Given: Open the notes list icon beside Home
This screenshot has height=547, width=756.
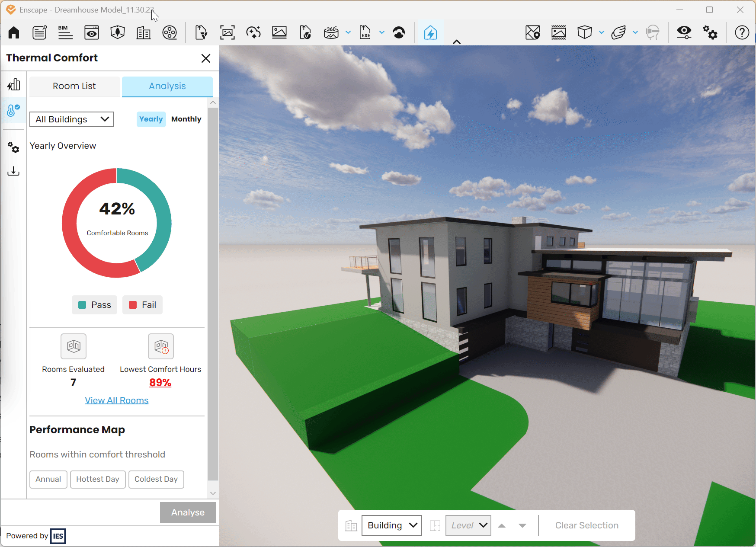Looking at the screenshot, I should 39,32.
